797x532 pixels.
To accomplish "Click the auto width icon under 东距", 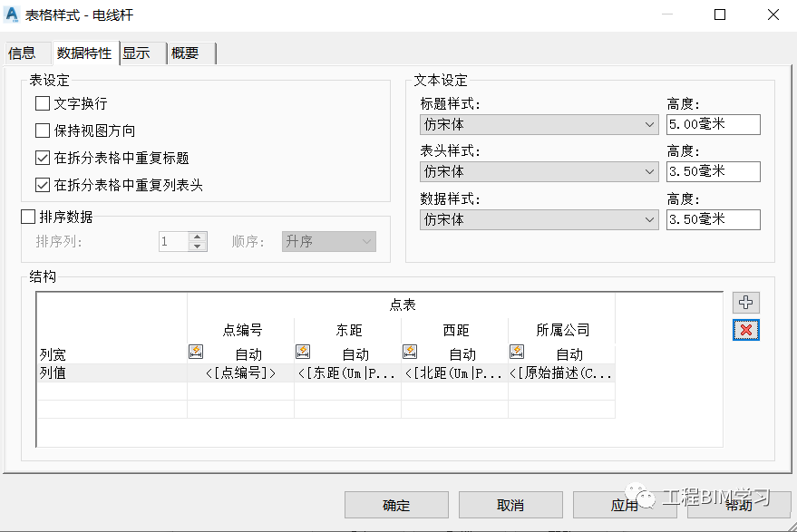I will [303, 352].
